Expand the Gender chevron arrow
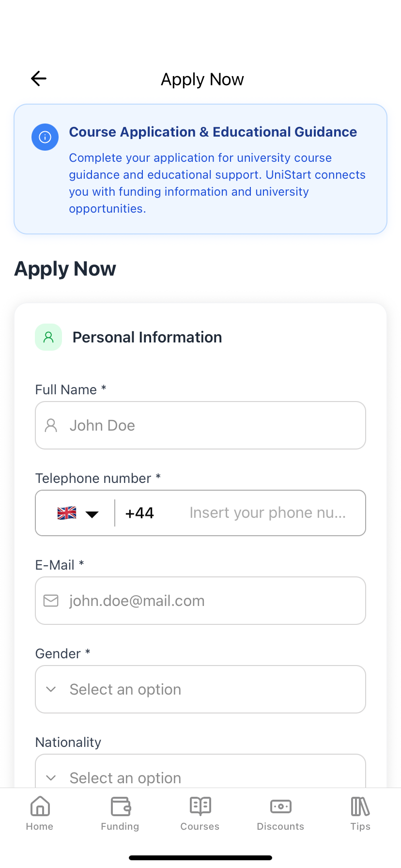 coord(51,689)
